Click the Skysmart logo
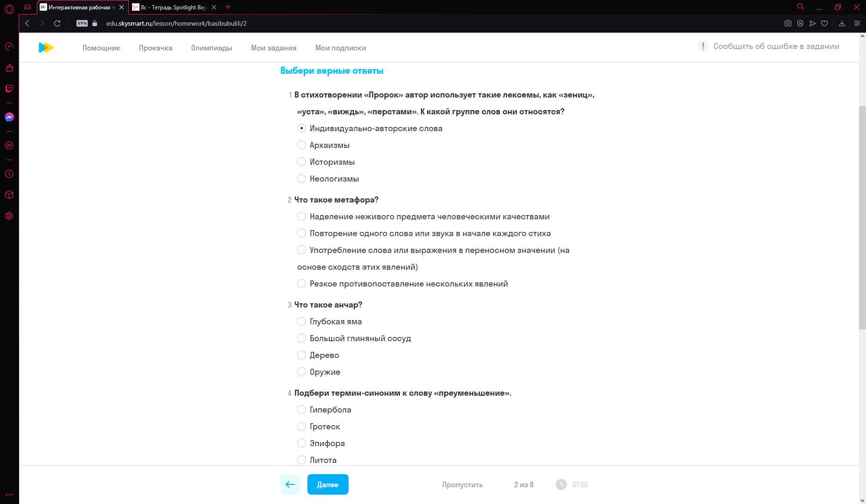 coord(46,48)
